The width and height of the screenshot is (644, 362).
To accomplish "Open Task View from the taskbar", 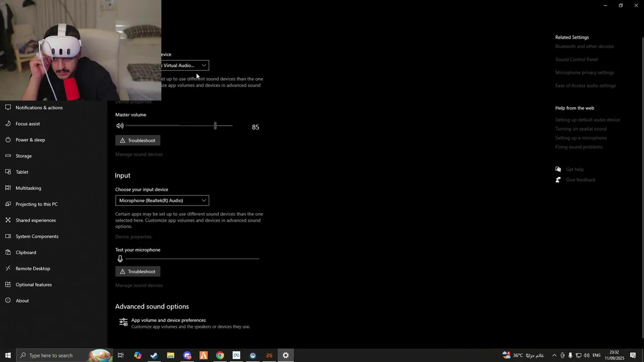I will 121,355.
